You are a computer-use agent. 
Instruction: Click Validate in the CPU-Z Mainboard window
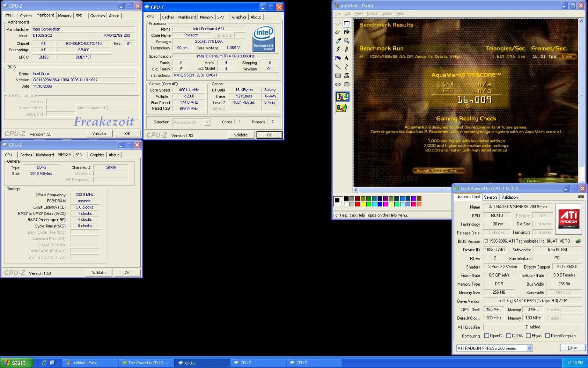click(99, 134)
